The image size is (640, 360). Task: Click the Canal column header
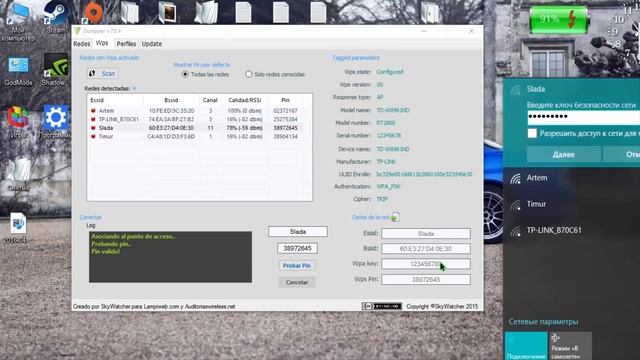pyautogui.click(x=210, y=100)
